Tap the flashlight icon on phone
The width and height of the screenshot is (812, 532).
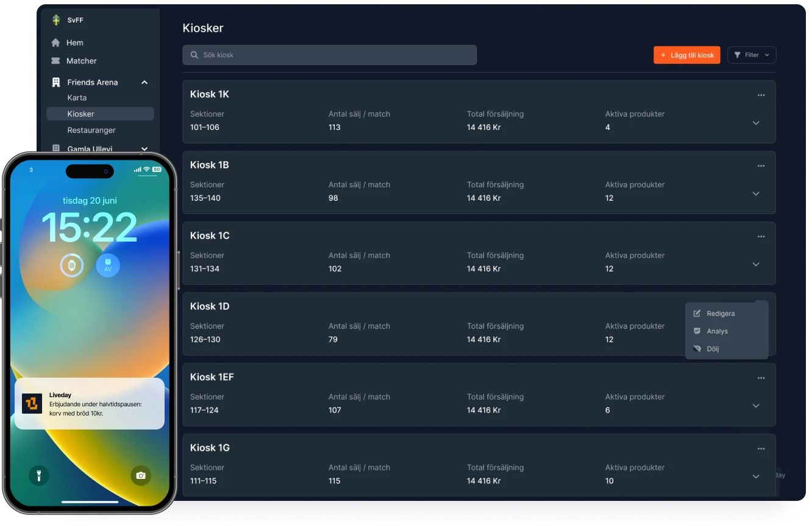point(39,475)
